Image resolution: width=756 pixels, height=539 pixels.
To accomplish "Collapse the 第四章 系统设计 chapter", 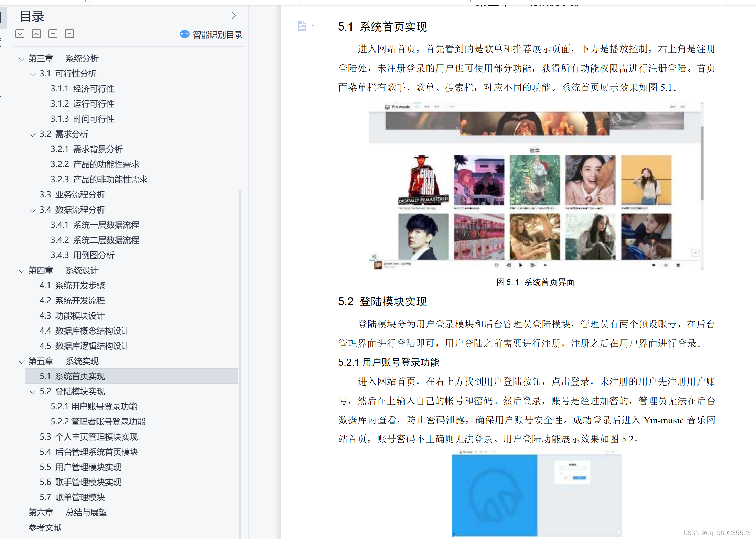I will tap(22, 271).
